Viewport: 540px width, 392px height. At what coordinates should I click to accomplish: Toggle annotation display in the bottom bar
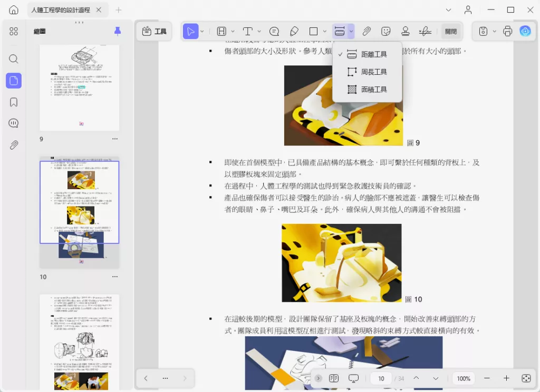[353, 378]
